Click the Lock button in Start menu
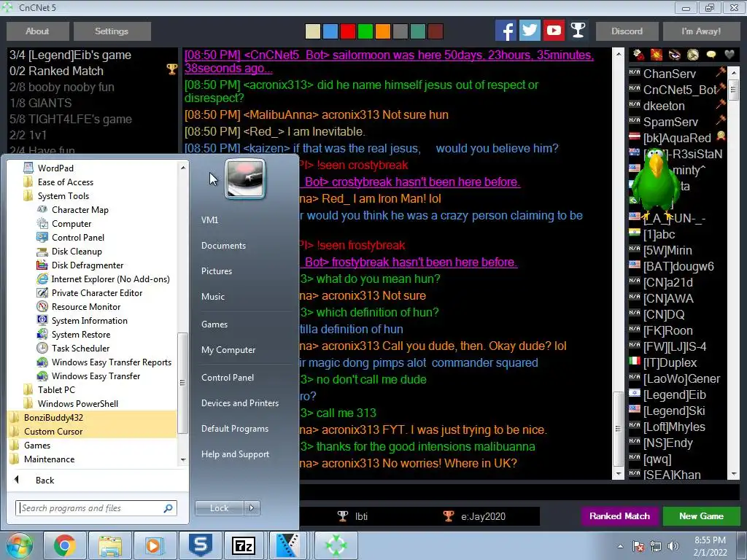 click(x=219, y=508)
